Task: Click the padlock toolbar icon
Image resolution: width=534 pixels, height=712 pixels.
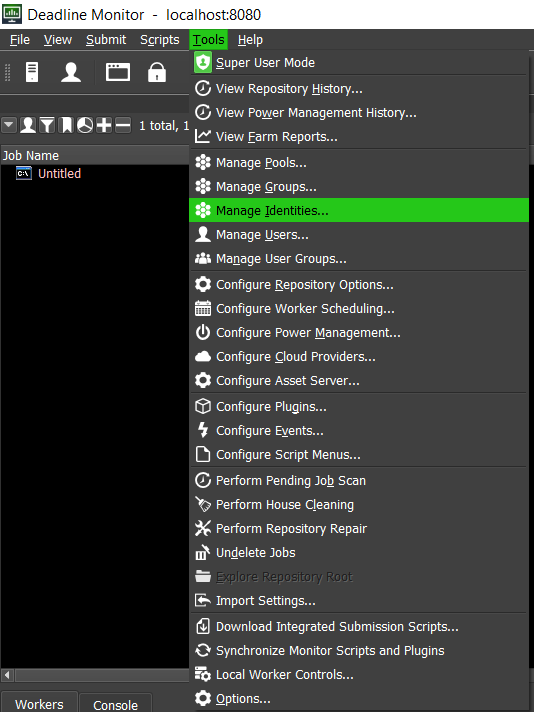Action: tap(157, 72)
